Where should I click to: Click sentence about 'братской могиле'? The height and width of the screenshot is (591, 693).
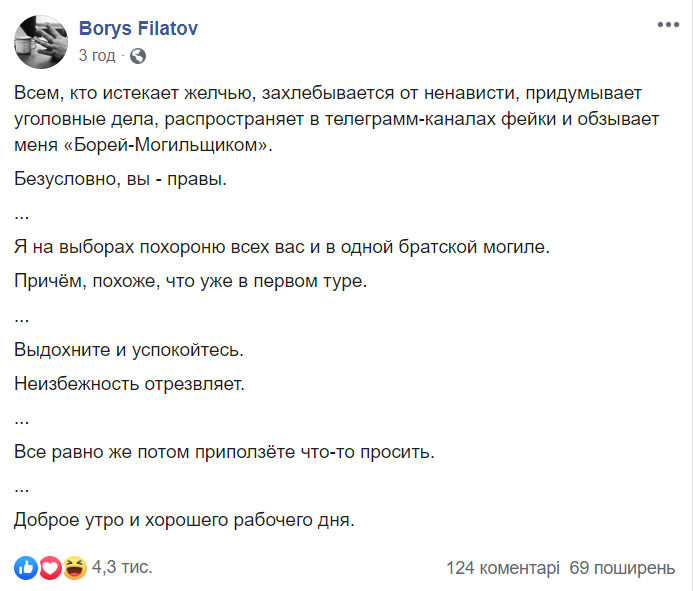282,247
